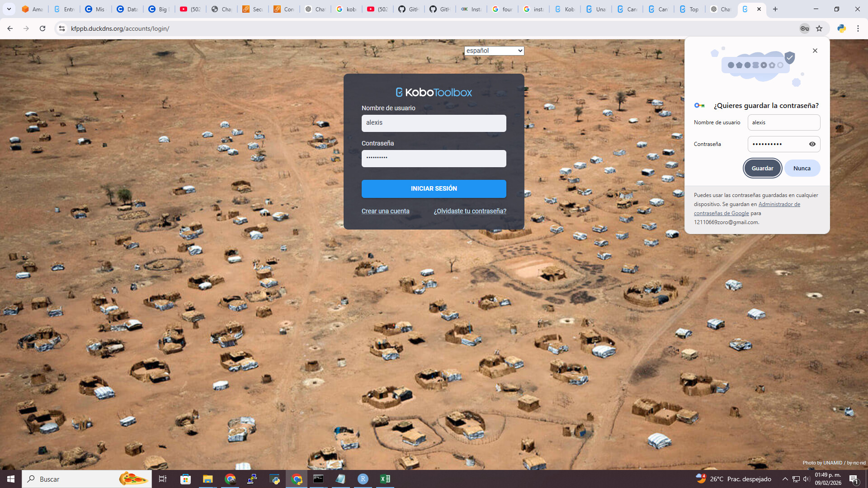The image size is (868, 488).
Task: Click Nunca to never save password
Action: [802, 168]
